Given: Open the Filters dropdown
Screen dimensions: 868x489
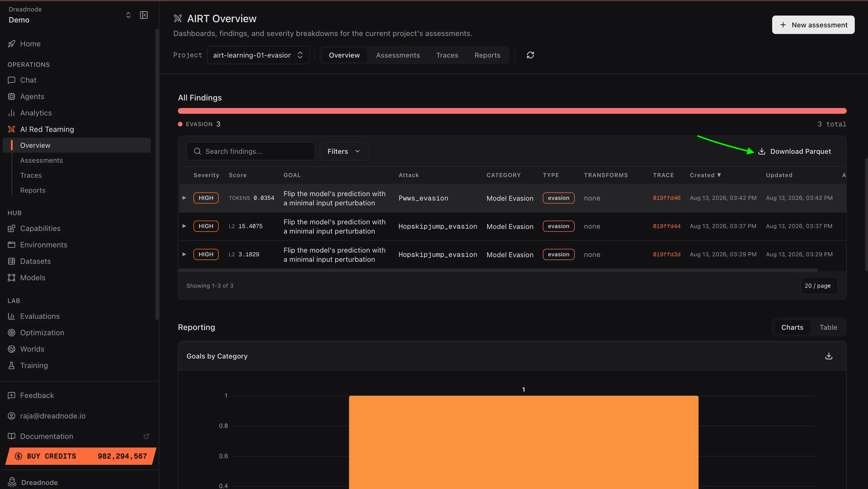Looking at the screenshot, I should (344, 151).
